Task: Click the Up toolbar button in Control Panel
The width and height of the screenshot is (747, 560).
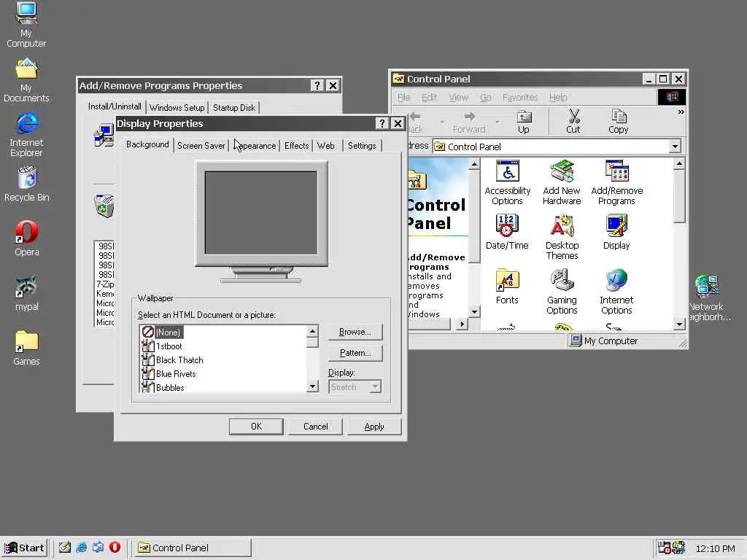Action: [524, 122]
